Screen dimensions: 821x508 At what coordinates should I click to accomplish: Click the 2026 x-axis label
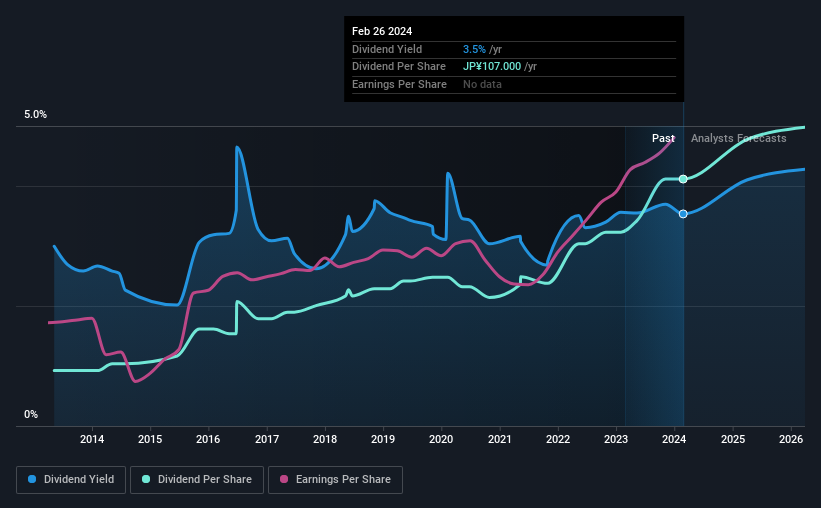coord(791,439)
